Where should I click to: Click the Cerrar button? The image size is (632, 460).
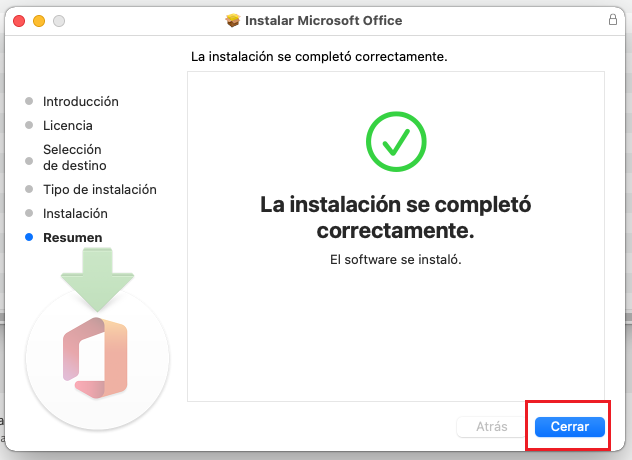pyautogui.click(x=570, y=427)
